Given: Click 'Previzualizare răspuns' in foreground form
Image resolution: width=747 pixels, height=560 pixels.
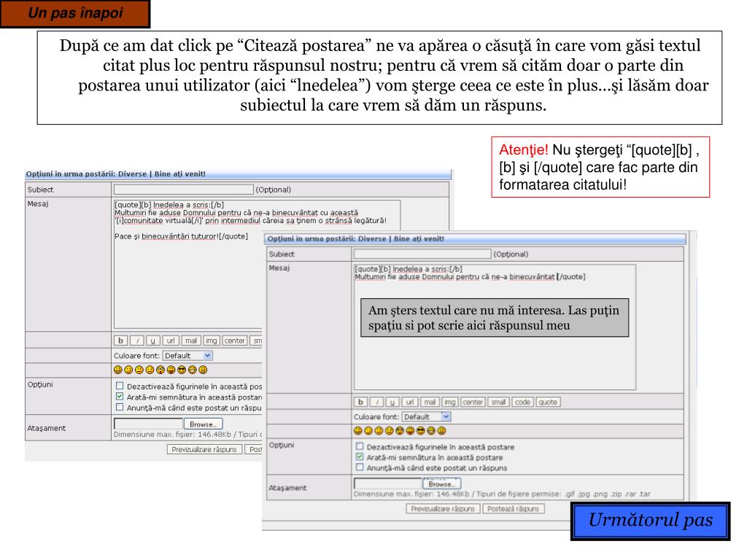Looking at the screenshot, I should coord(443,508).
